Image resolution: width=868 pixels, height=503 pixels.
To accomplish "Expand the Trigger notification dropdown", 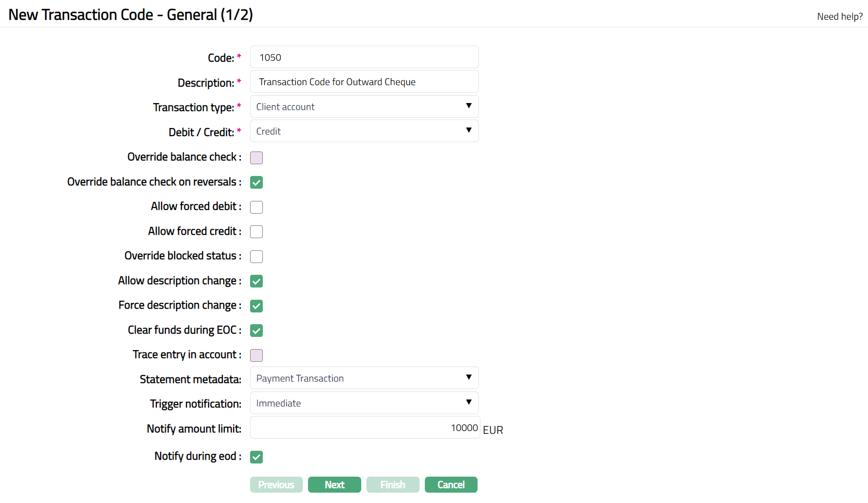I will [x=364, y=403].
